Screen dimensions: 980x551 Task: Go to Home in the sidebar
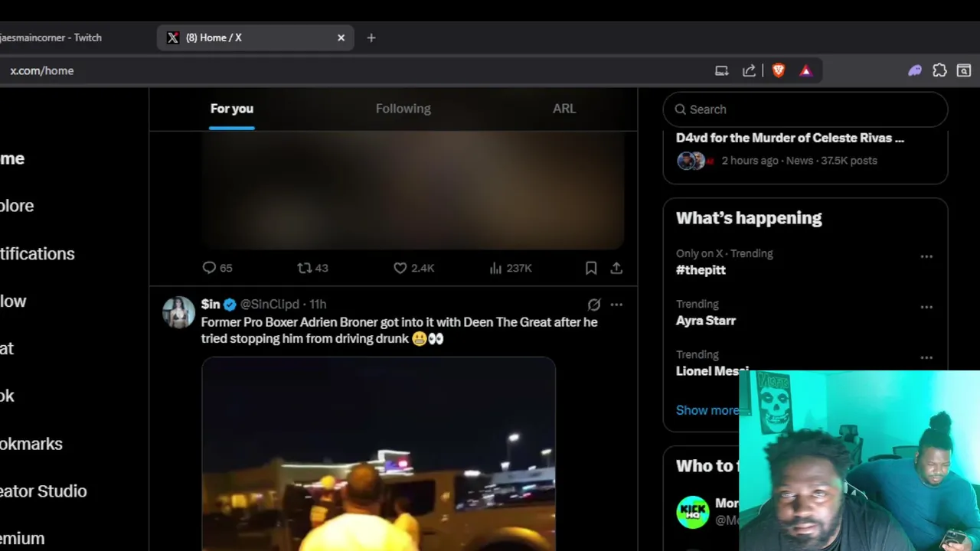coord(12,158)
